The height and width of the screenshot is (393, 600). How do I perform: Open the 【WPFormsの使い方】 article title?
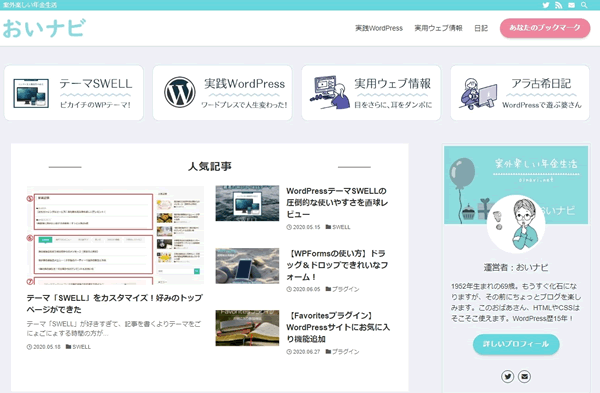(x=337, y=265)
